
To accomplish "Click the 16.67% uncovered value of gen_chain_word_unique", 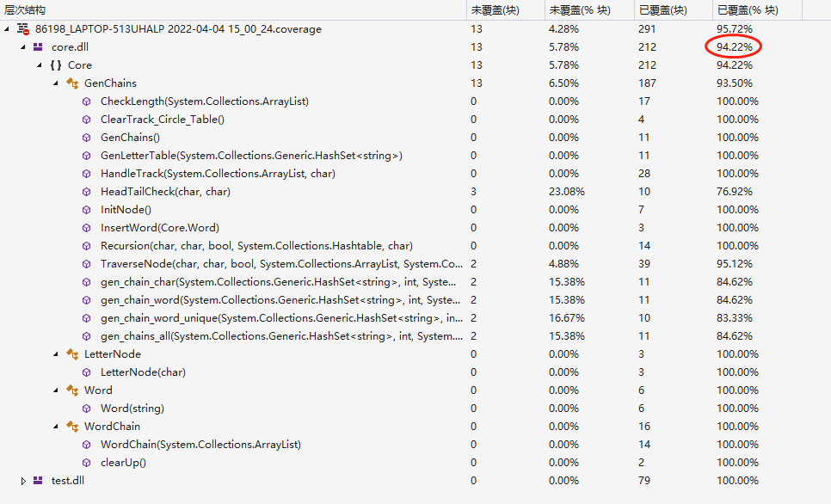I will [x=567, y=317].
